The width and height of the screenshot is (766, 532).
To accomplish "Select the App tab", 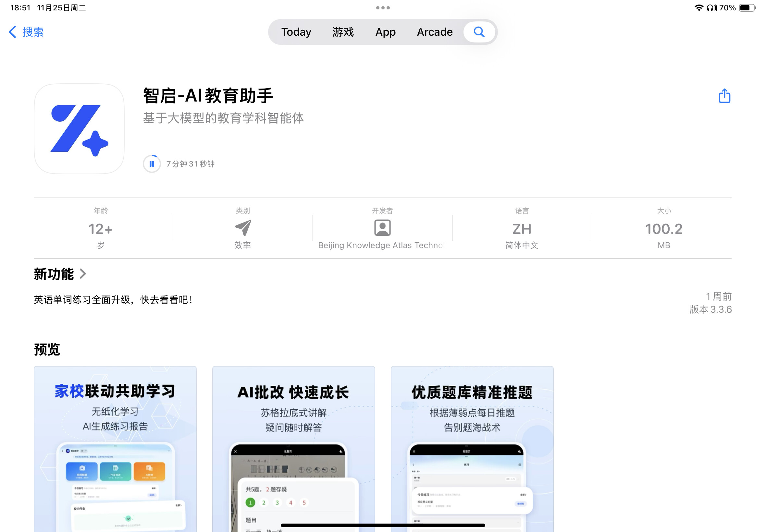I will 385,32.
